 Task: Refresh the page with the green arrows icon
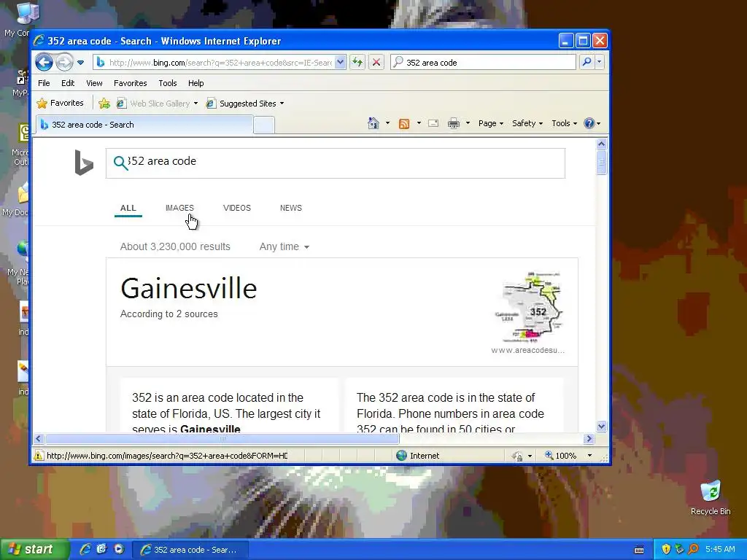tap(357, 63)
